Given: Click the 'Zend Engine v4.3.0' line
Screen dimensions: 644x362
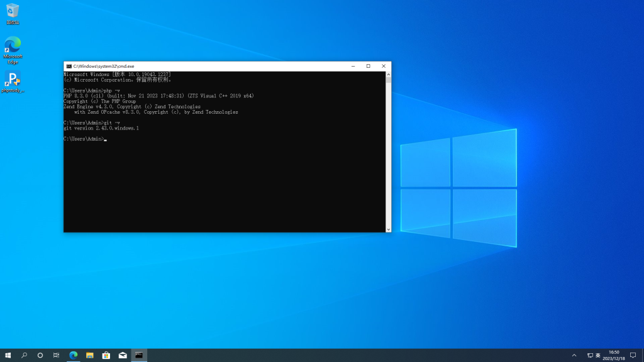Looking at the screenshot, I should (x=132, y=107).
